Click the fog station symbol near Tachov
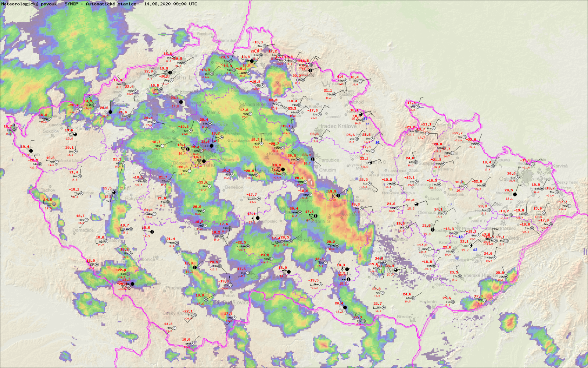 (54, 204)
